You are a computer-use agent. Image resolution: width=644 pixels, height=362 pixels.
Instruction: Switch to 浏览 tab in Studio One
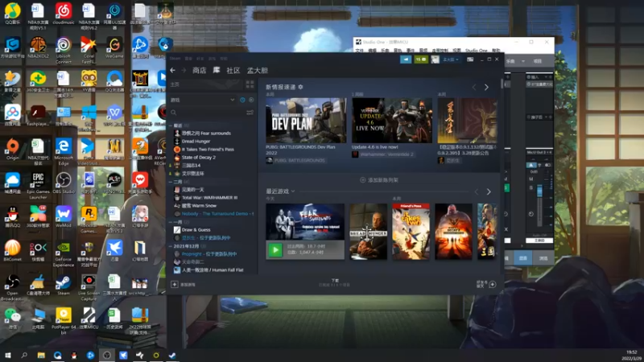point(543,258)
